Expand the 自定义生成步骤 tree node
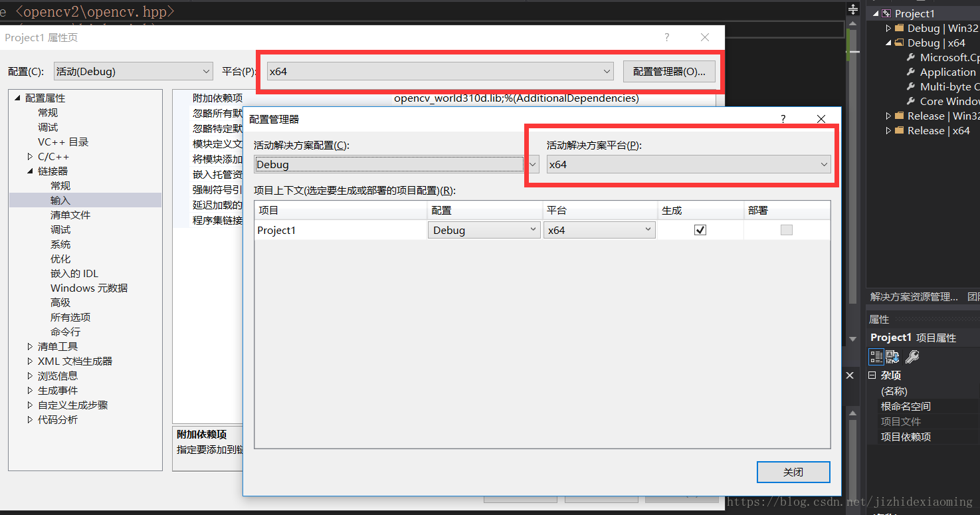The height and width of the screenshot is (515, 980). [30, 405]
